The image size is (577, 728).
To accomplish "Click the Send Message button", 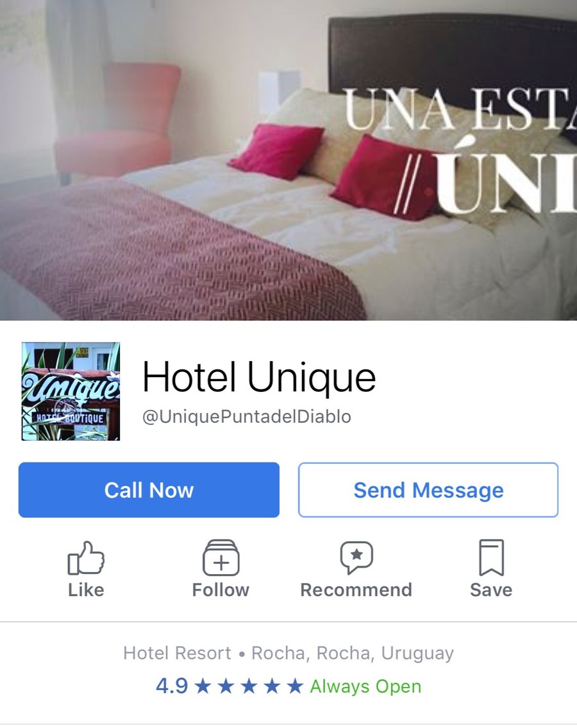I will [428, 490].
